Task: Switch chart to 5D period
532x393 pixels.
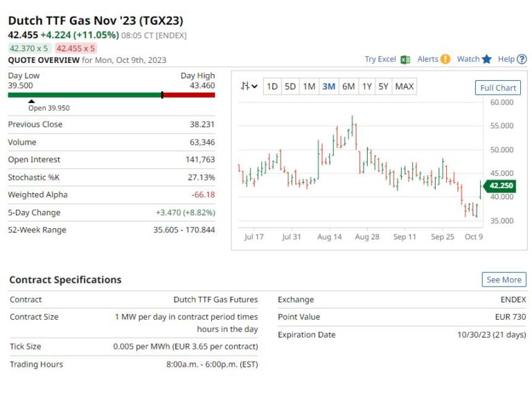Action: coord(290,86)
